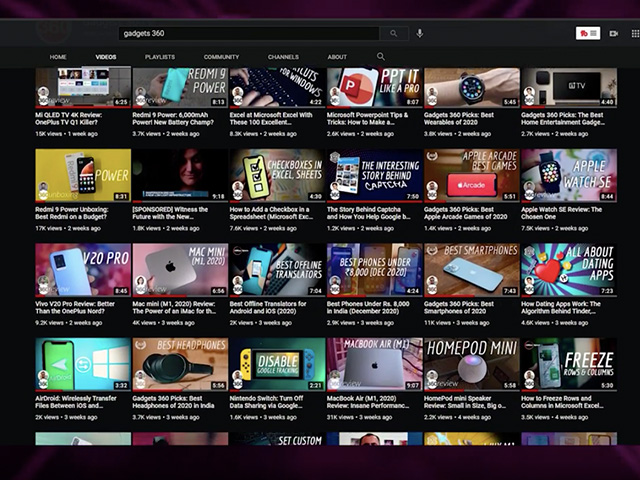This screenshot has height=480, width=640.
Task: Open How Dating Apps Work title link
Action: [x=567, y=307]
